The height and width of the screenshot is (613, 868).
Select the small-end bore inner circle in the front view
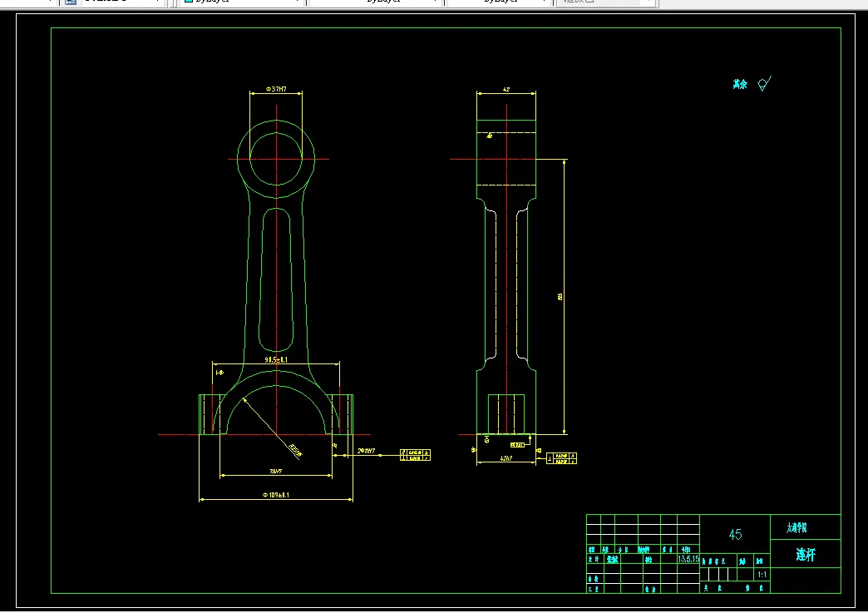pos(276,159)
